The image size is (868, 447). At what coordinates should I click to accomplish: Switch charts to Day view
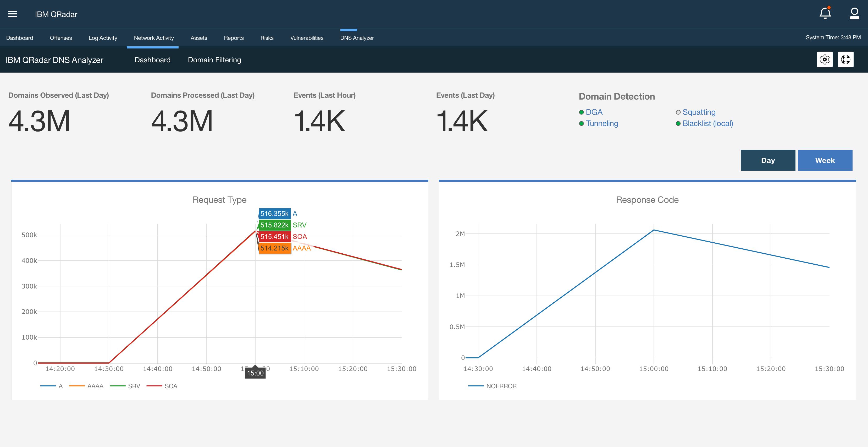point(768,160)
